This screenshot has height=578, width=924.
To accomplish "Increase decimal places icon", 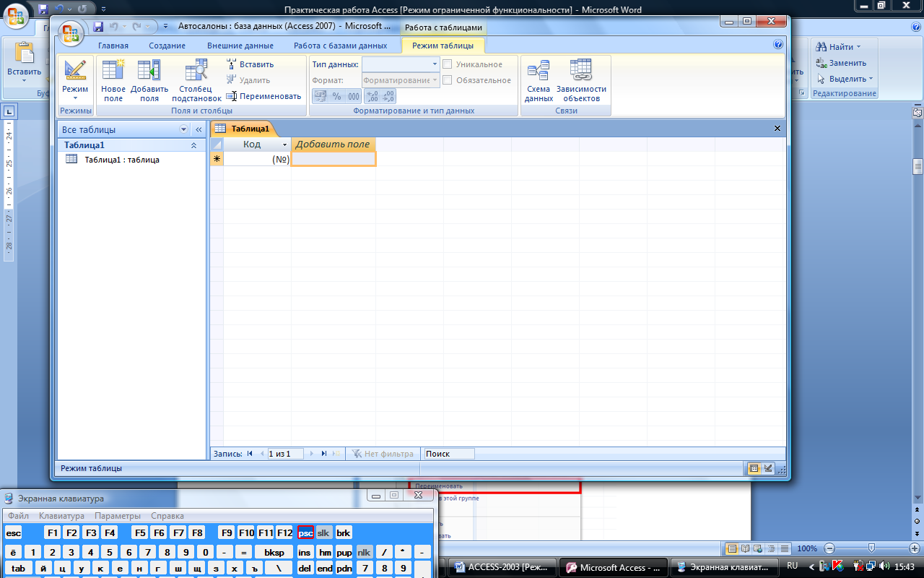I will click(x=372, y=96).
